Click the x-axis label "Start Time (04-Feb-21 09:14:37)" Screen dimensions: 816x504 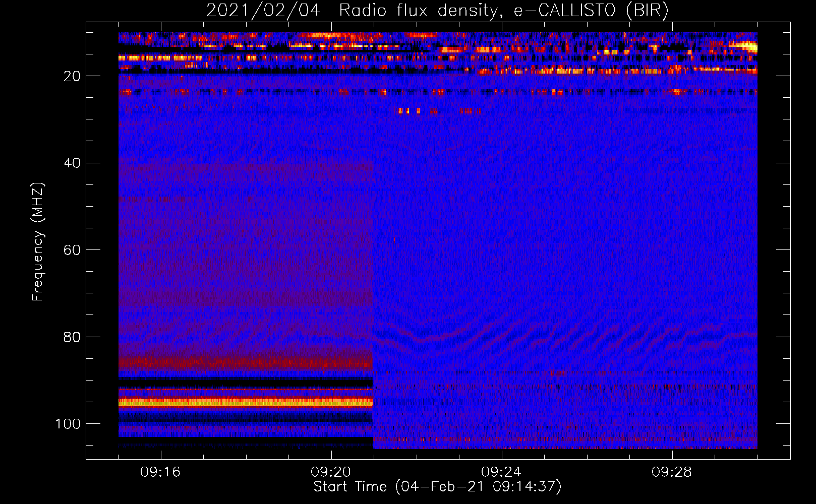coord(437,487)
